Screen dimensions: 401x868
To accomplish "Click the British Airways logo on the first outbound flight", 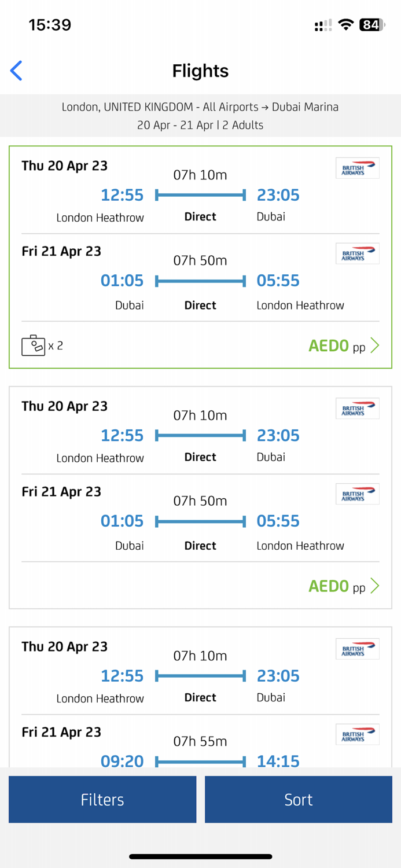I will (x=357, y=168).
